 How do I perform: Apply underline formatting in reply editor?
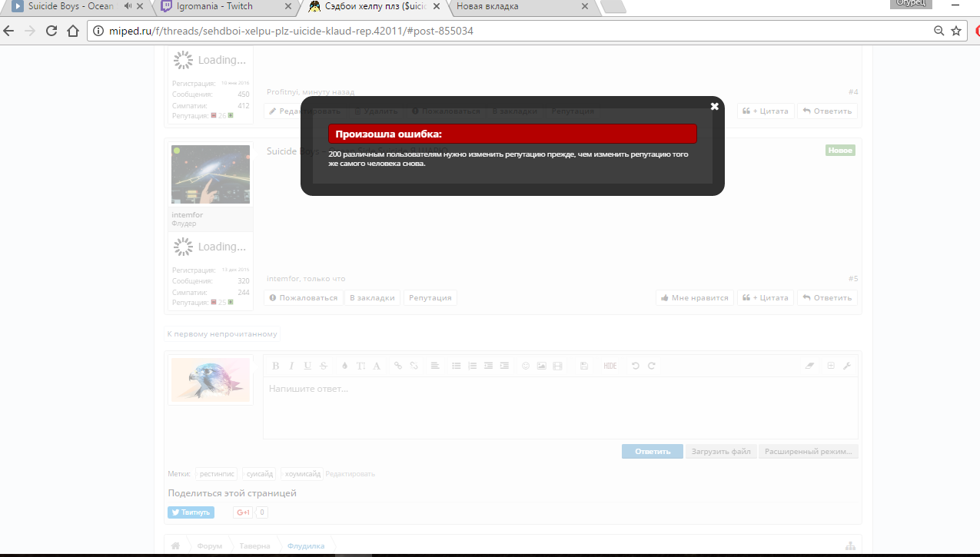pyautogui.click(x=307, y=366)
